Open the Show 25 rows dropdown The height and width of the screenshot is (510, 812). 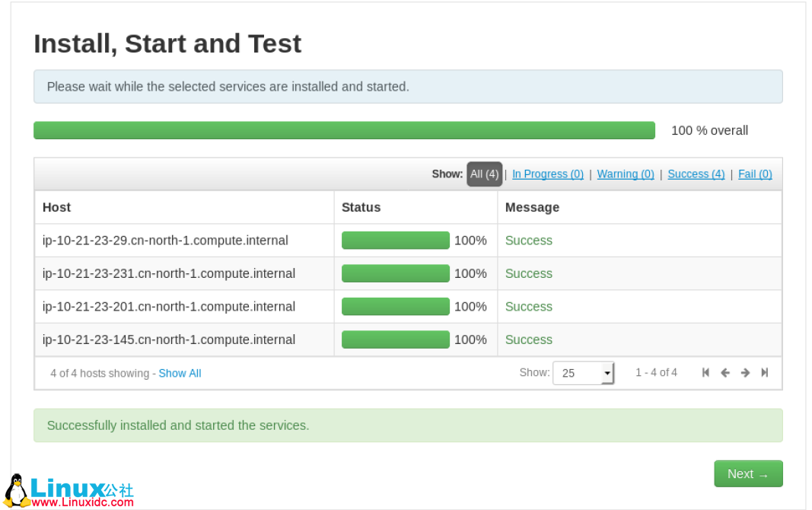coord(583,373)
